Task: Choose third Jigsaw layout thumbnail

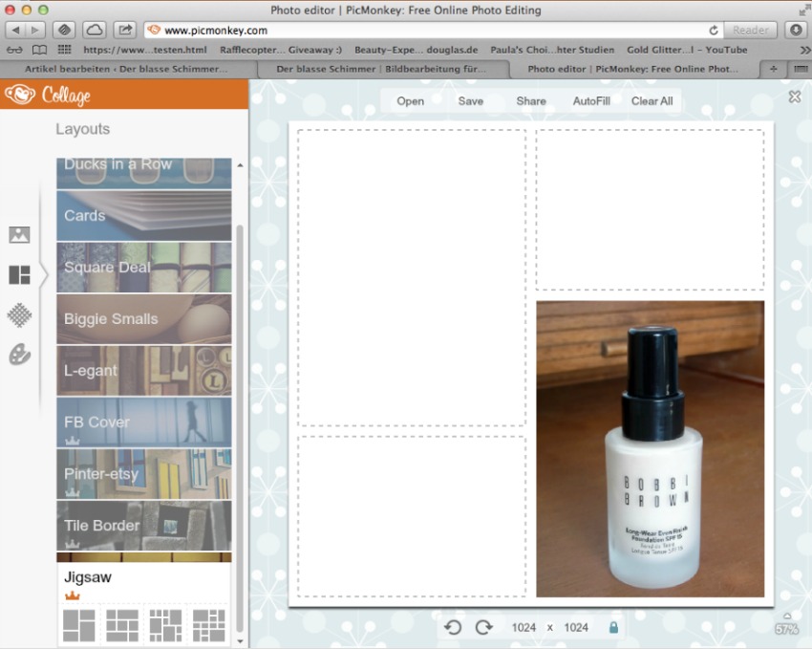Action: click(165, 626)
